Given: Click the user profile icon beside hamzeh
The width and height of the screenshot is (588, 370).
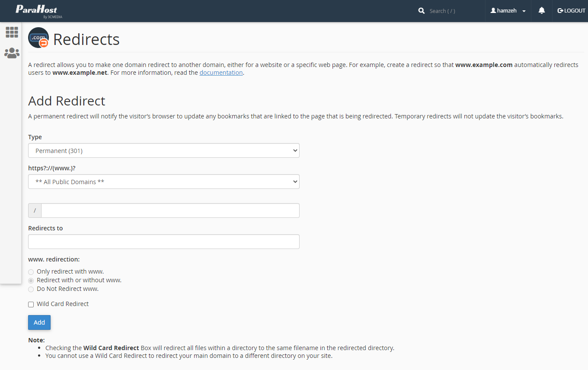Looking at the screenshot, I should pos(493,11).
